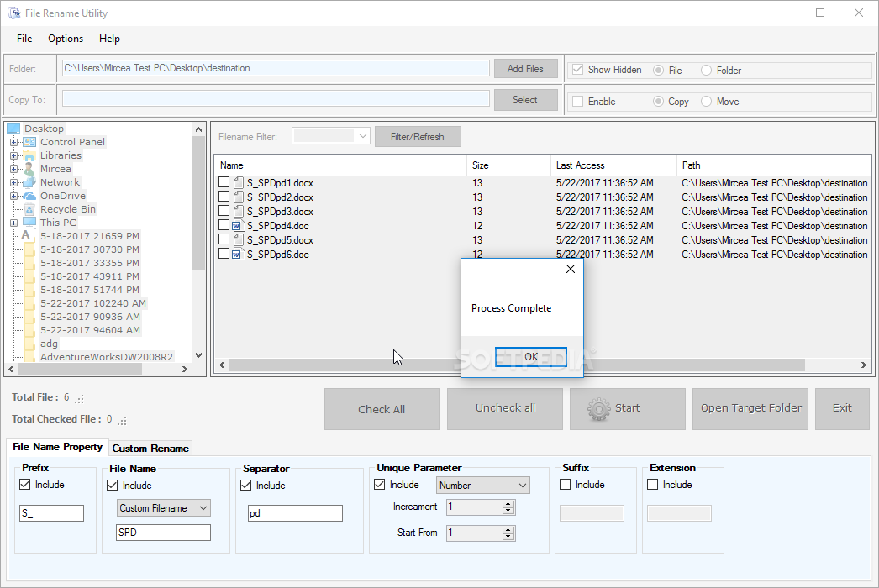Uncheck Prefix Include checkbox
This screenshot has height=588, width=879.
24,485
